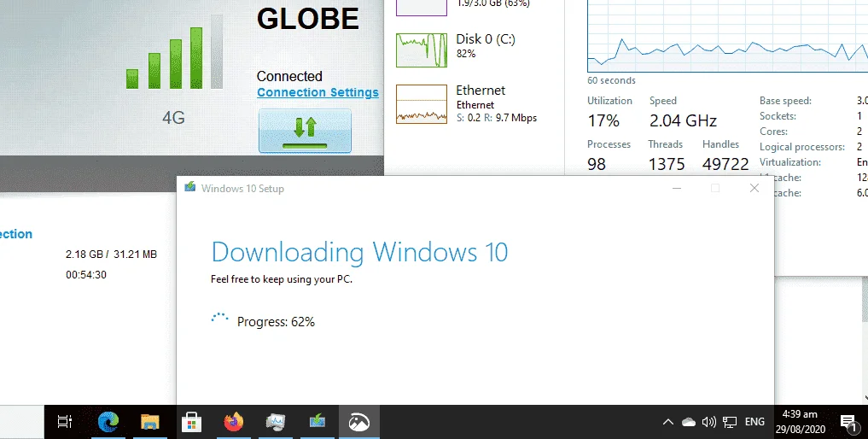Open OneDrive cloud tray icon
This screenshot has height=439, width=868.
pos(689,423)
